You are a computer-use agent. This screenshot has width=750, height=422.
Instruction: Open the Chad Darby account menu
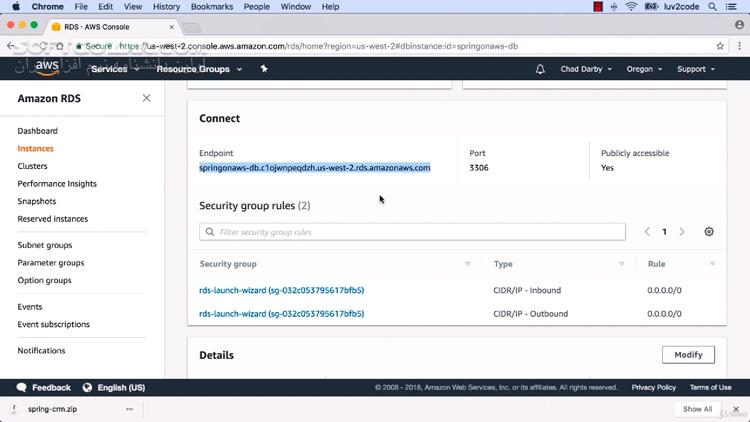tap(586, 69)
